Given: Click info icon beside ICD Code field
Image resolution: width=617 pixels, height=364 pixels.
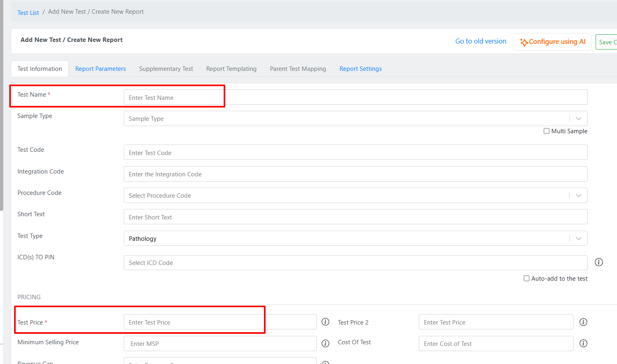Looking at the screenshot, I should [599, 262].
